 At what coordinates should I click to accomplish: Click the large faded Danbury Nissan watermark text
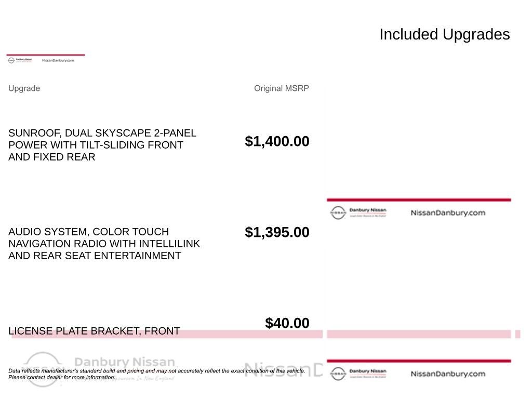pyautogui.click(x=125, y=362)
